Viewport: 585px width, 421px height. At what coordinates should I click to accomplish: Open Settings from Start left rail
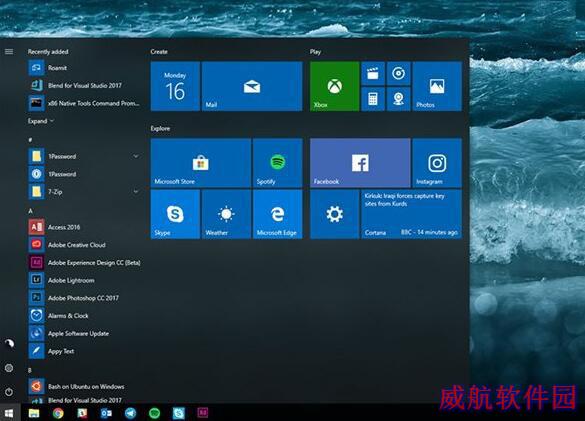click(x=9, y=368)
